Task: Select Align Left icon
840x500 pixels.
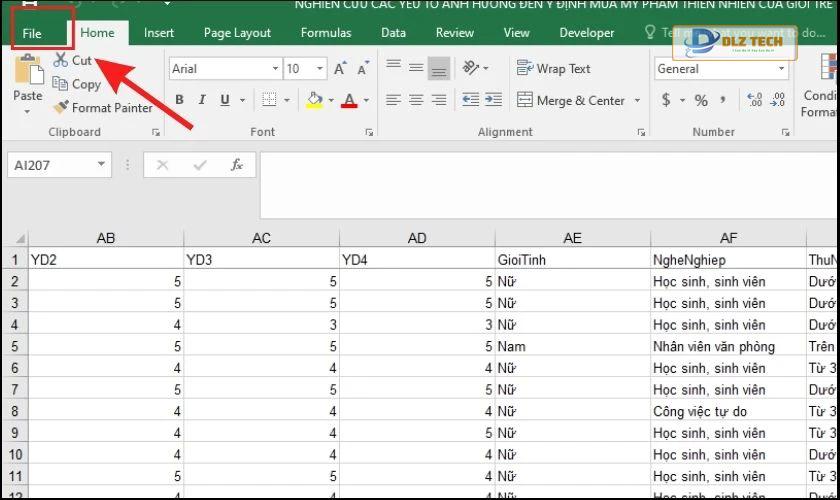Action: (x=394, y=100)
